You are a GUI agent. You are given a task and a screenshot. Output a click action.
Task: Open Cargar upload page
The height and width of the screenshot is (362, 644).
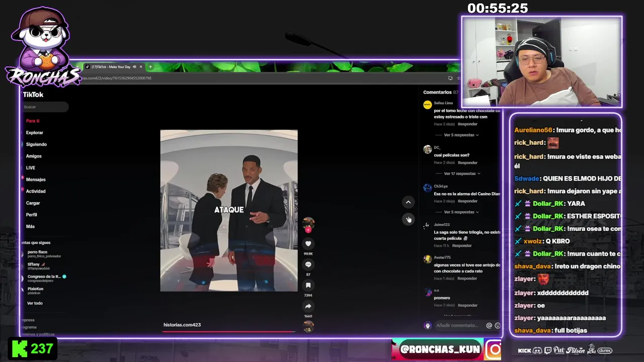tap(33, 203)
